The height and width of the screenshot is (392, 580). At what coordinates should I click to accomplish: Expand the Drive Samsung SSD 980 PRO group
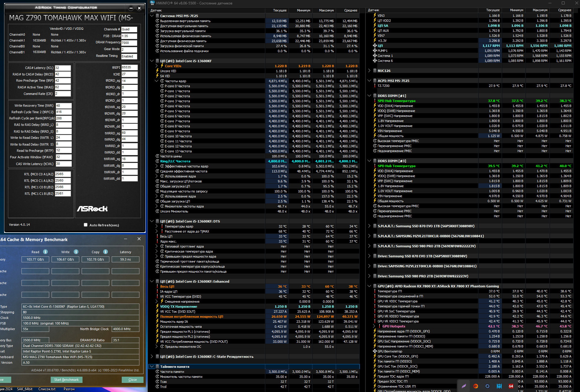369,276
